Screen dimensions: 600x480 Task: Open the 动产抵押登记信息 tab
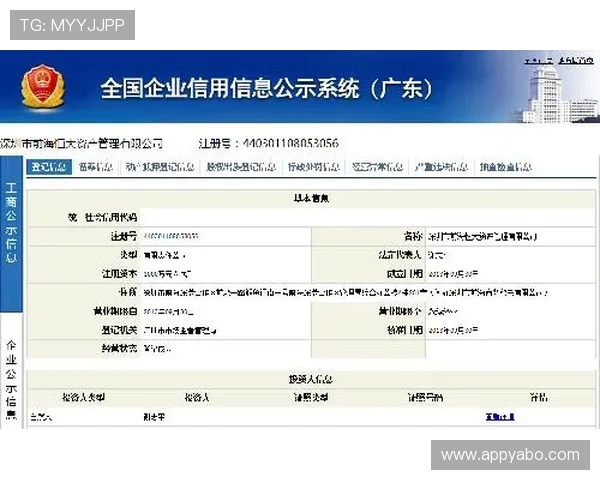(x=160, y=167)
